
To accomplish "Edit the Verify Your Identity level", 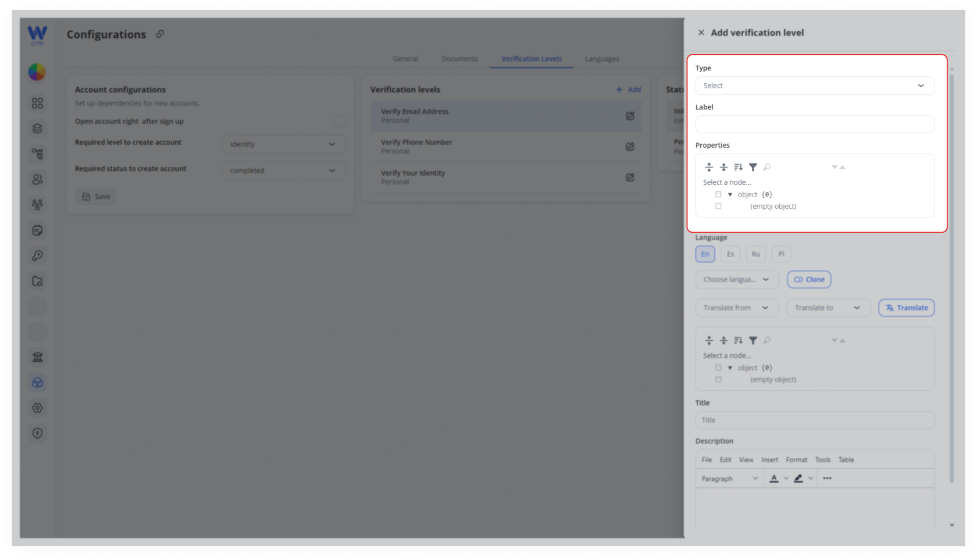I will click(630, 177).
